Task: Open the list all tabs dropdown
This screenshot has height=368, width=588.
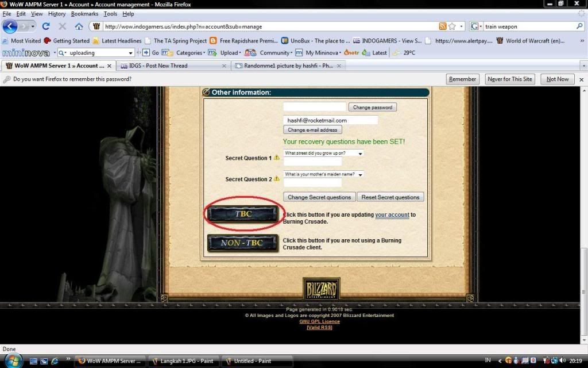Action: (583, 66)
